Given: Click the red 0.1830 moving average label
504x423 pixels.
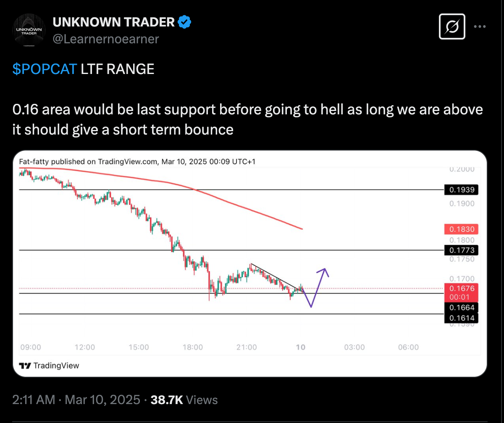Looking at the screenshot, I should point(462,230).
